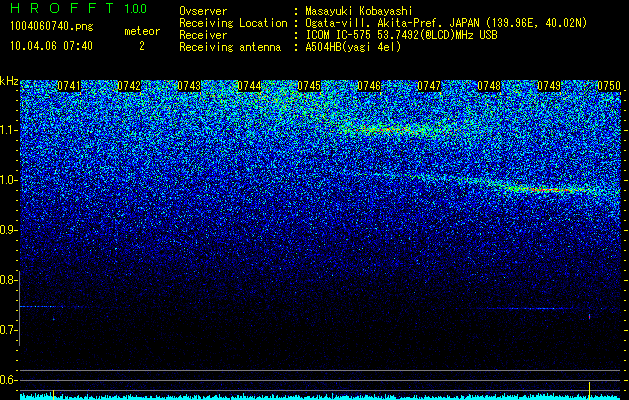Click the 0745 time marker label

pyautogui.click(x=309, y=86)
